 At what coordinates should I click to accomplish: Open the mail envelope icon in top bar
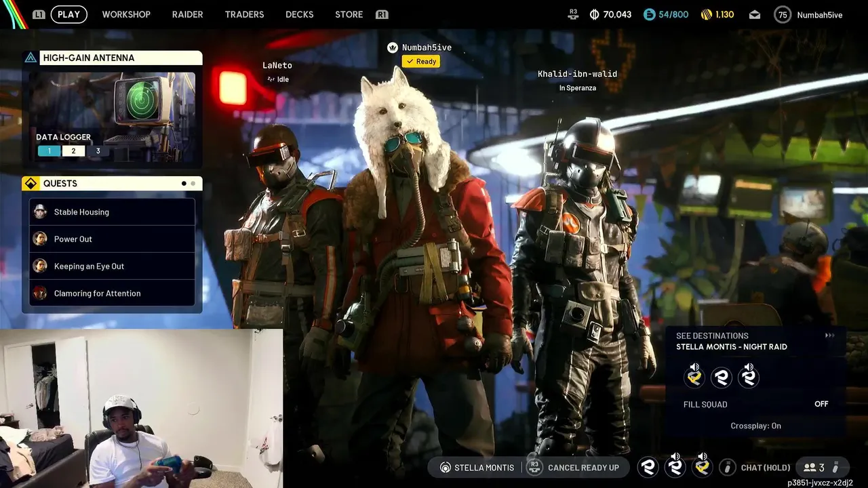pos(755,15)
